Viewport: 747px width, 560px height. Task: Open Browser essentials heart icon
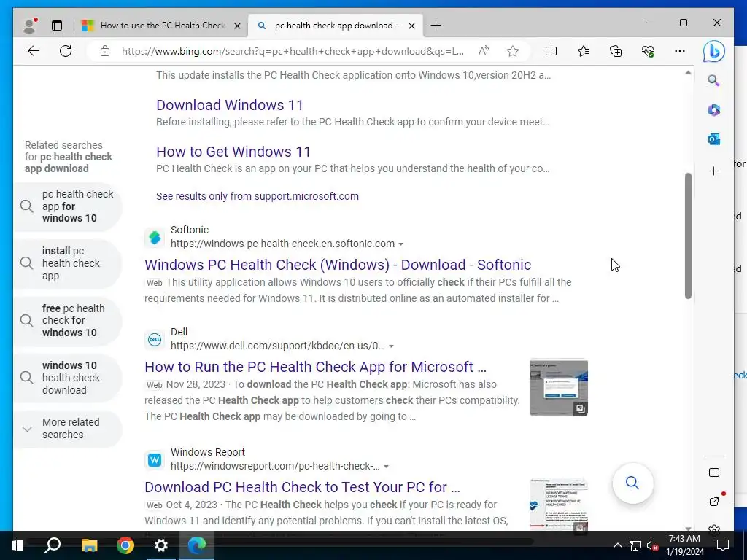click(648, 51)
